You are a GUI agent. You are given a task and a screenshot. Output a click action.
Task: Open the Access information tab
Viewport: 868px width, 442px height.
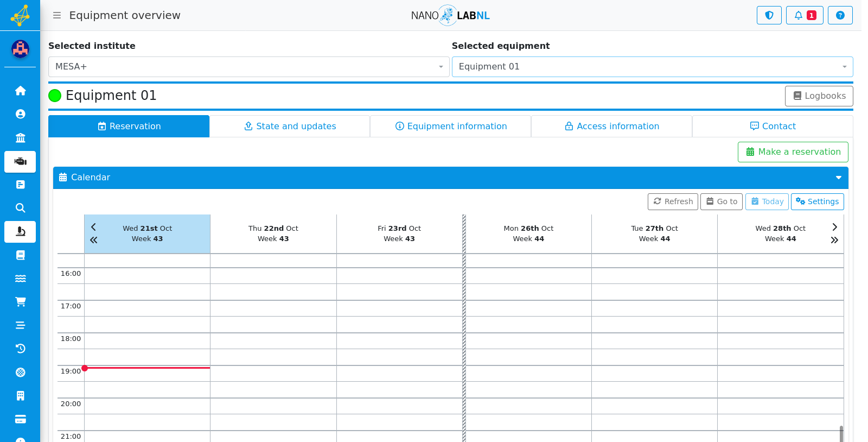click(x=611, y=126)
